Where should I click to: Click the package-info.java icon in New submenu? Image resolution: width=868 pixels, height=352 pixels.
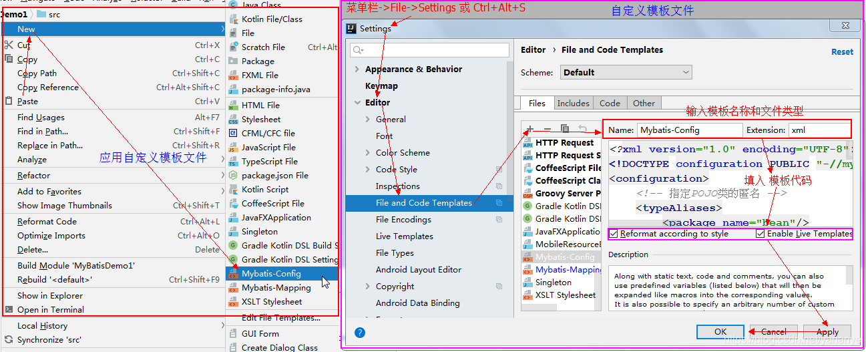[x=233, y=89]
